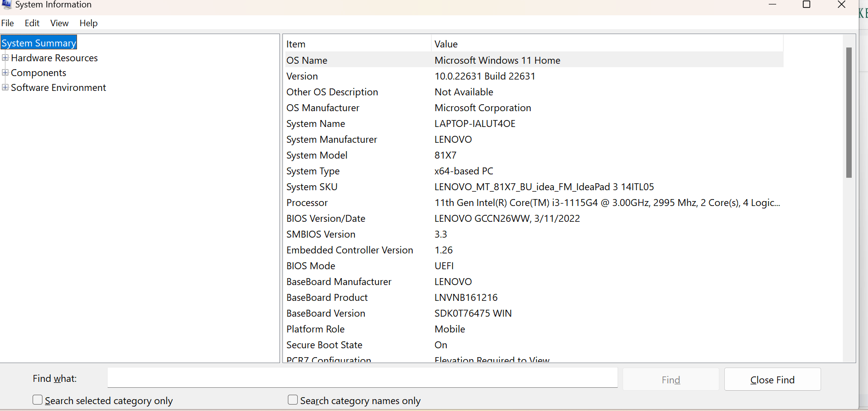
Task: Close the System Information window
Action: pos(842,4)
